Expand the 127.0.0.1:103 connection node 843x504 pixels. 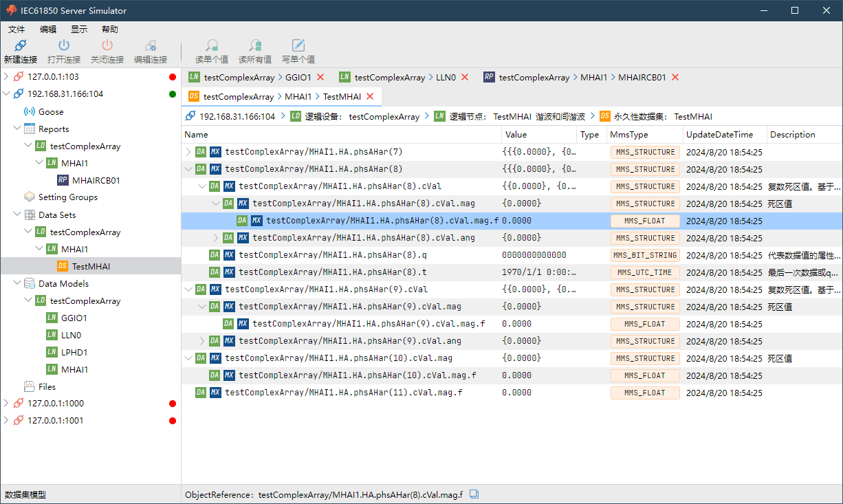[7, 77]
